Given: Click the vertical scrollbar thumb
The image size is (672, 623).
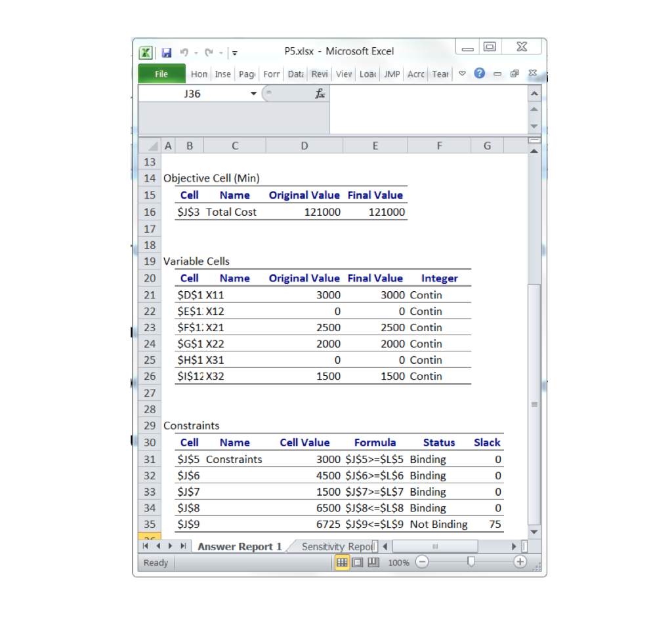Looking at the screenshot, I should [x=534, y=404].
